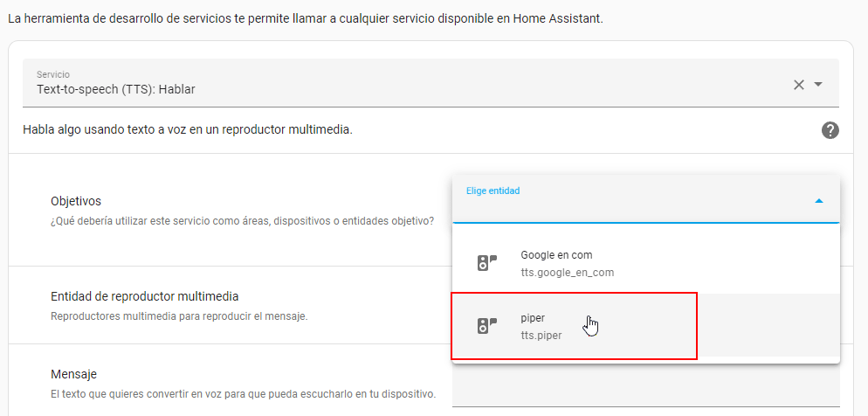This screenshot has height=416, width=868.
Task: Click the 'La herramienta de desarrollo' intro text
Action: tap(304, 17)
